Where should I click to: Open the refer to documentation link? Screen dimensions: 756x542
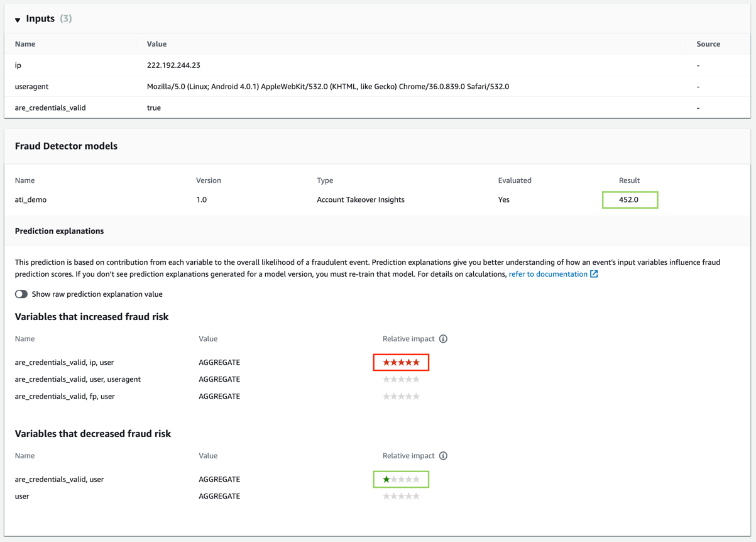(548, 274)
